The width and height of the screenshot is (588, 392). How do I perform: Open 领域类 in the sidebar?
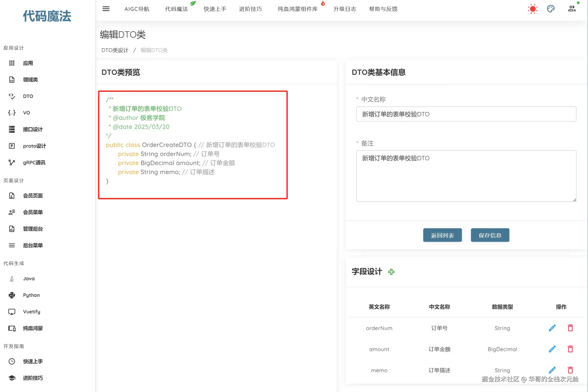pos(30,80)
